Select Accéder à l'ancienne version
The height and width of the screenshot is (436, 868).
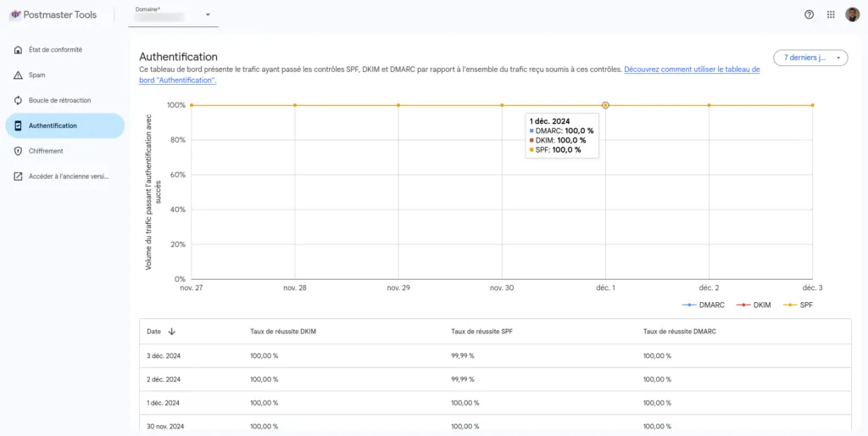(64, 176)
